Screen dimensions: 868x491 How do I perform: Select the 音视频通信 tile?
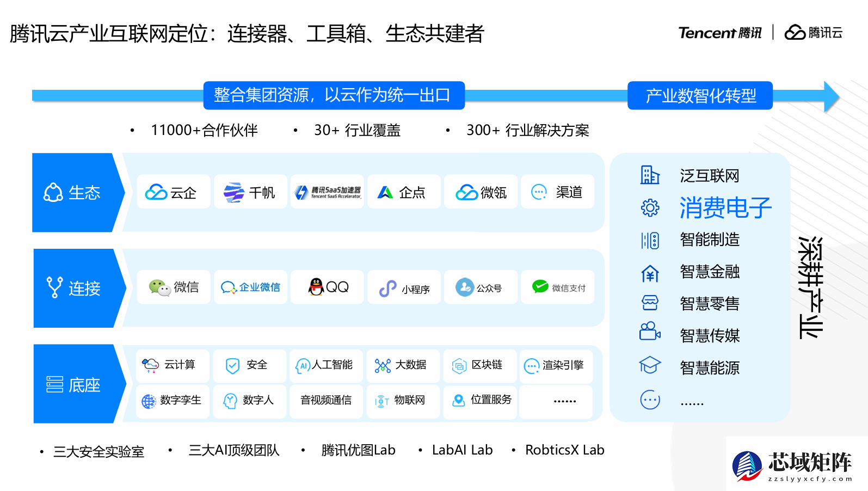tap(326, 401)
